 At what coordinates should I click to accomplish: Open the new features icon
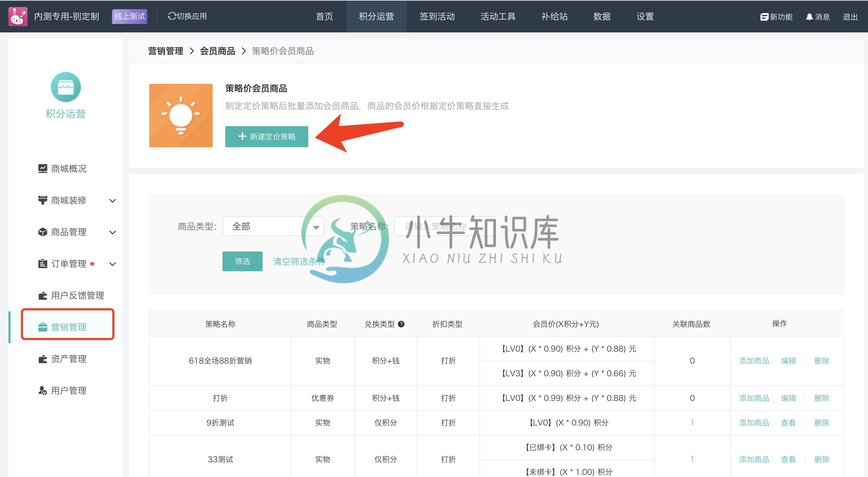click(x=764, y=17)
